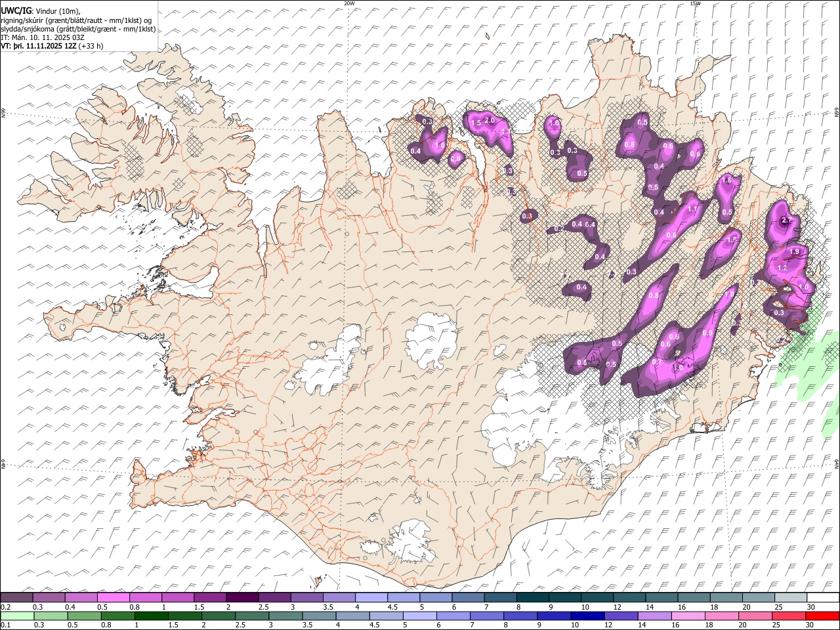Select the snow legend swatch starting at 1.5
Viewport: 840px width, 630px height.
[x=210, y=597]
